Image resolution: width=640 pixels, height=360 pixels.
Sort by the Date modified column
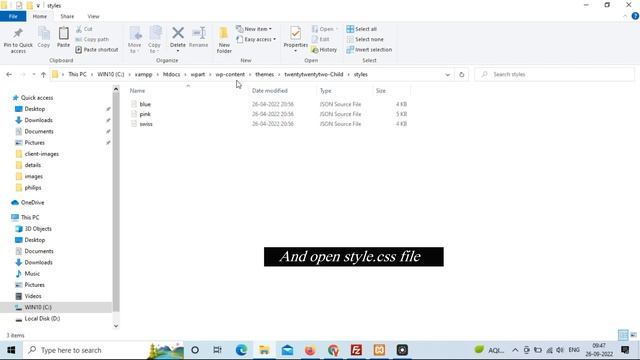(270, 91)
